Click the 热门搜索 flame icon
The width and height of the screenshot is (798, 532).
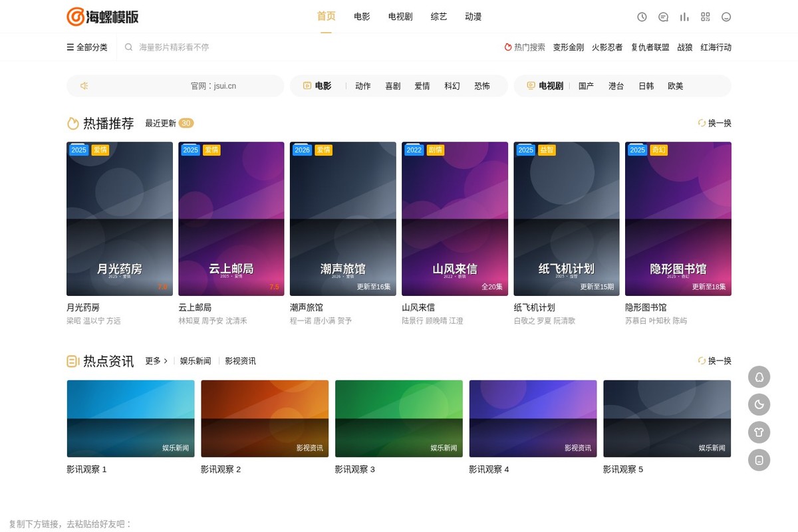tap(508, 47)
